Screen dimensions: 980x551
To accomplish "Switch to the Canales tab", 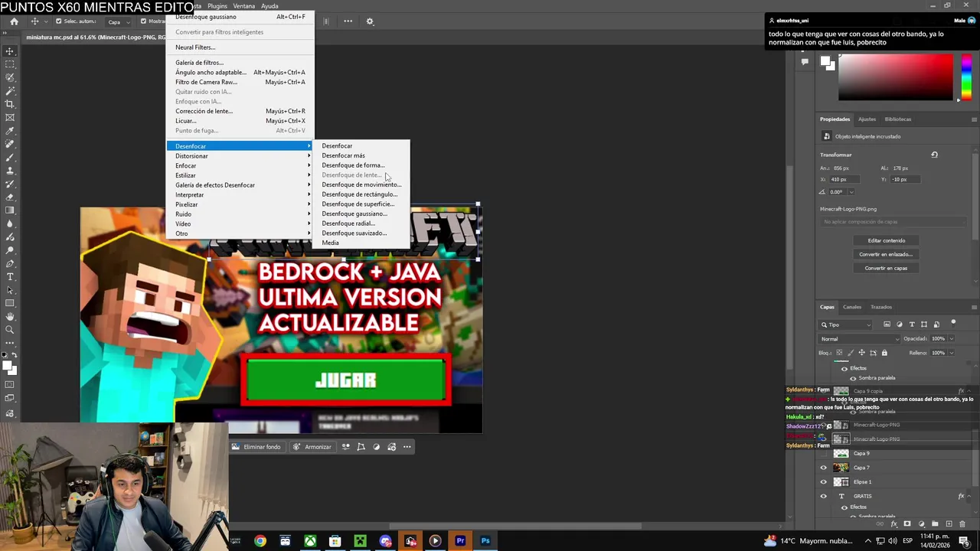I will pos(852,307).
